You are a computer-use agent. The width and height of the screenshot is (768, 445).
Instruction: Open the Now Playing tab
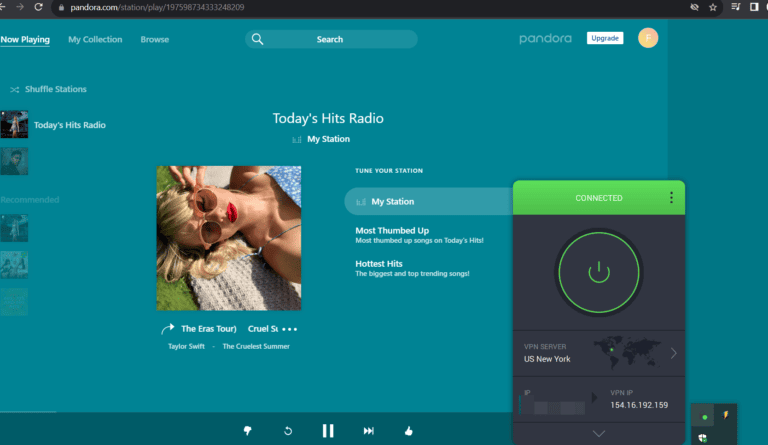click(x=25, y=40)
